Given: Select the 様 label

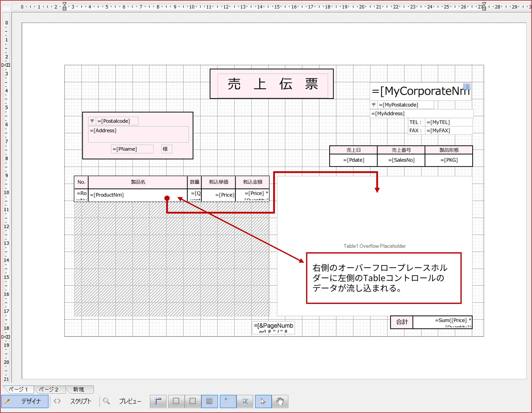Looking at the screenshot, I should pos(167,149).
